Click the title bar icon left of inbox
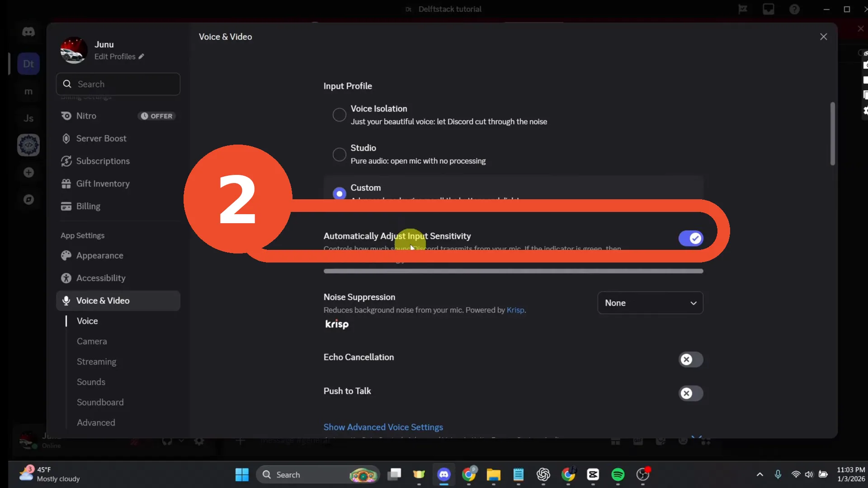This screenshot has width=868, height=488. [742, 9]
